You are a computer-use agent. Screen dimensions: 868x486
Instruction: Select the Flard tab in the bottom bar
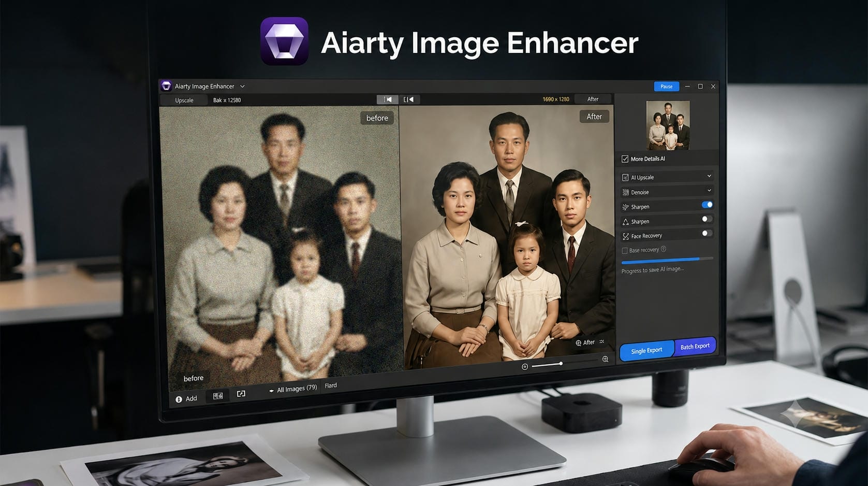tap(331, 385)
